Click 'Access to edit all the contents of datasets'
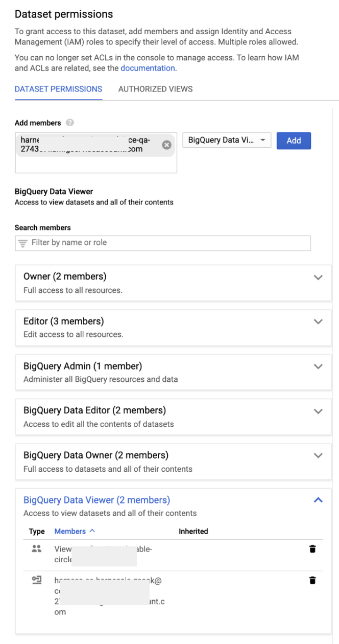 coord(99,424)
